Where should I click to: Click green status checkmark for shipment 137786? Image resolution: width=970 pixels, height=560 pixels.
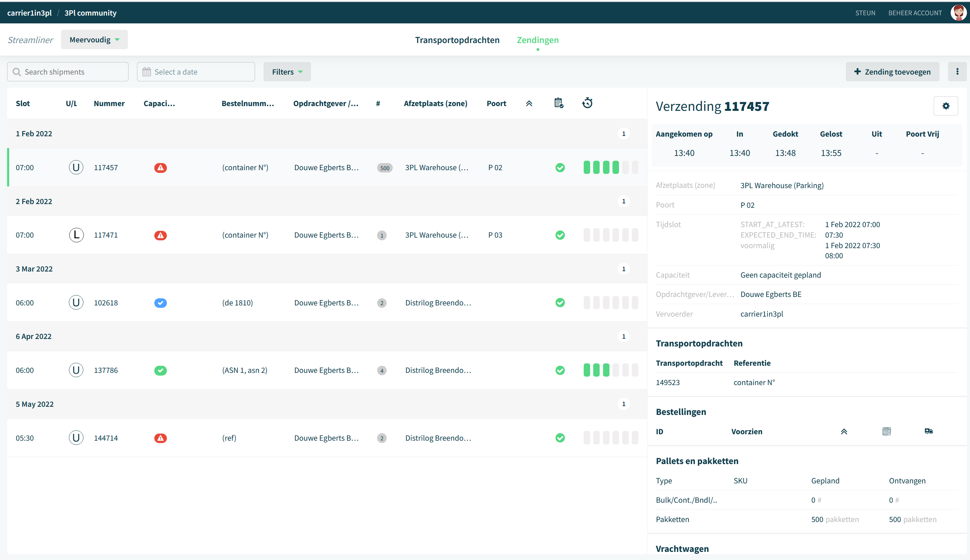pyautogui.click(x=560, y=371)
